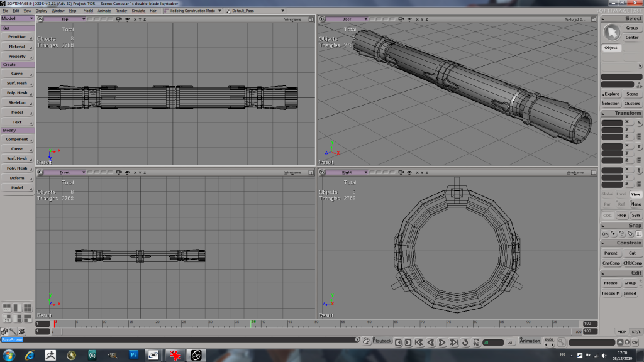This screenshot has width=644, height=362.
Task: Open the Right view selector dropdown
Action: [x=347, y=172]
